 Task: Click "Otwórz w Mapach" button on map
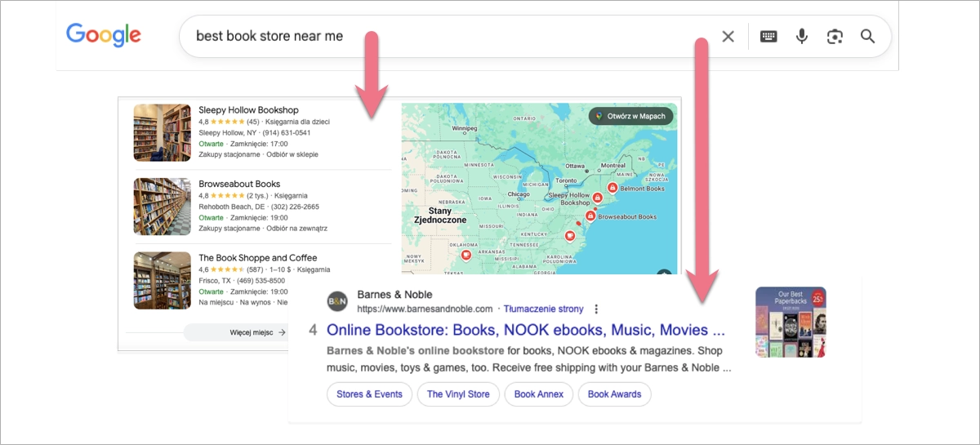click(630, 116)
